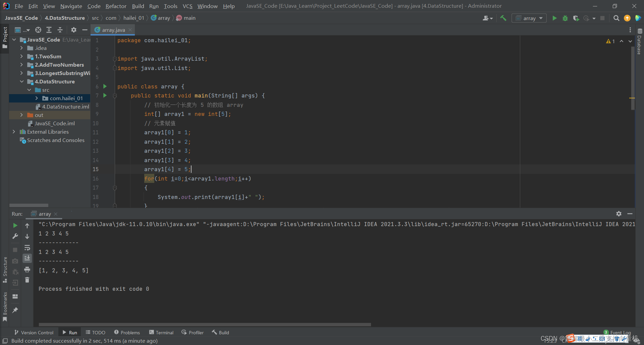Open Project view mode dropdown
The image size is (644, 345).
[22, 30]
